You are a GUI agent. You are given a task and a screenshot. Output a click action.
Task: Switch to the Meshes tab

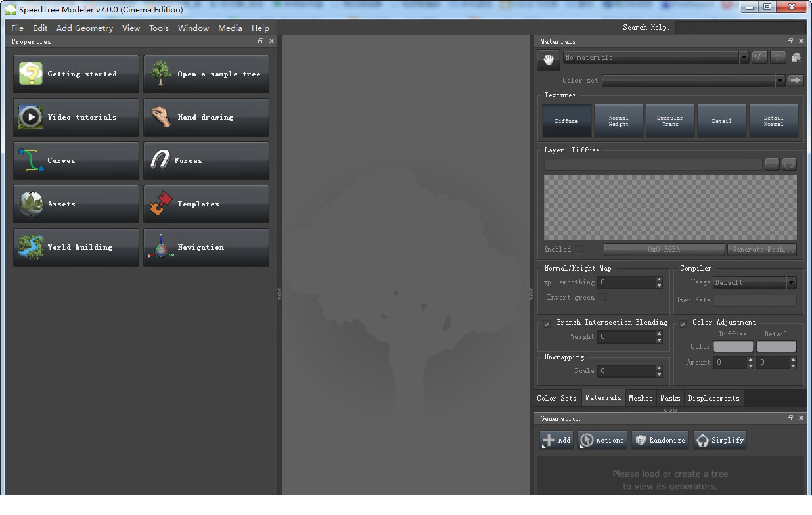641,398
